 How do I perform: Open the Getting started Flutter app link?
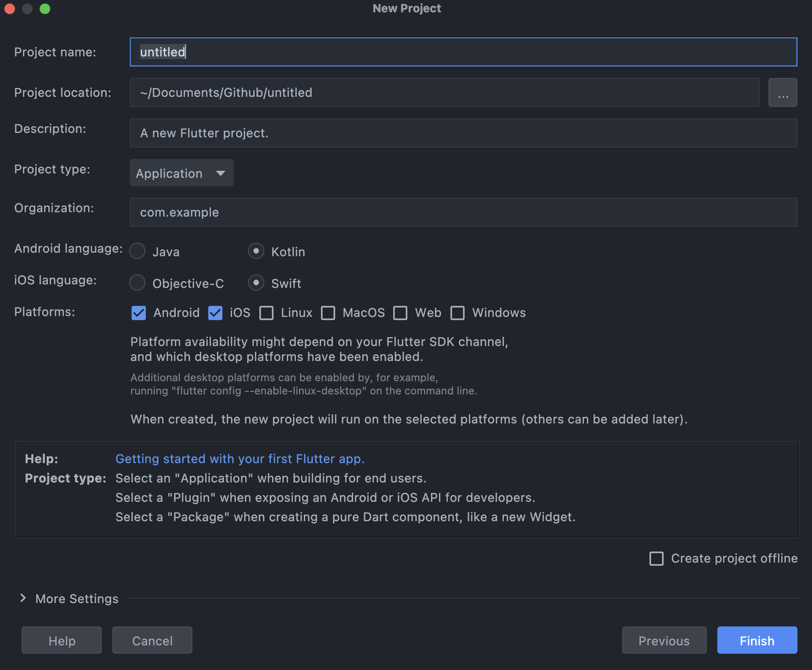[240, 459]
